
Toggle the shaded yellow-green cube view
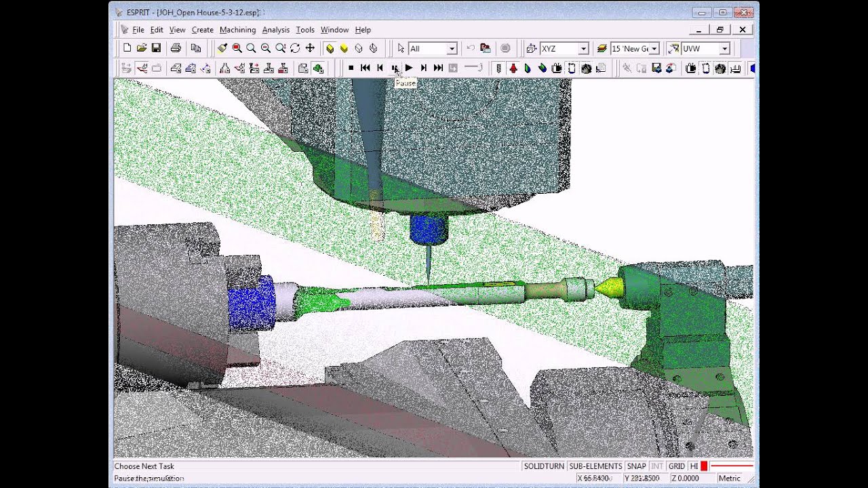coord(330,48)
